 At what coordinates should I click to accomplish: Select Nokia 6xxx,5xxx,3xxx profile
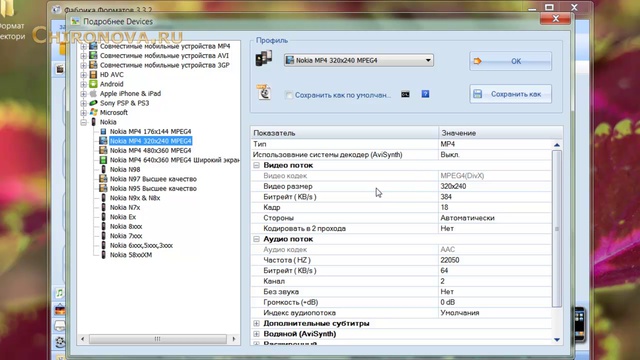tap(141, 245)
